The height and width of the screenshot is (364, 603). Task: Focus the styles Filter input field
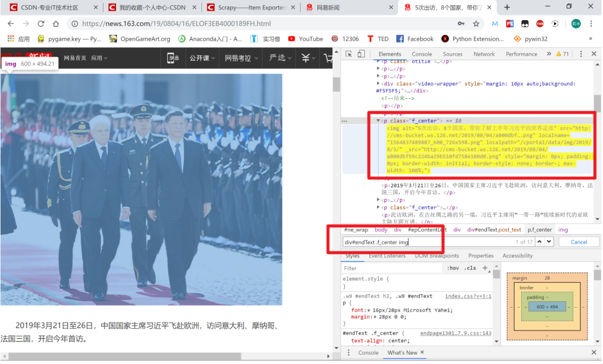392,268
